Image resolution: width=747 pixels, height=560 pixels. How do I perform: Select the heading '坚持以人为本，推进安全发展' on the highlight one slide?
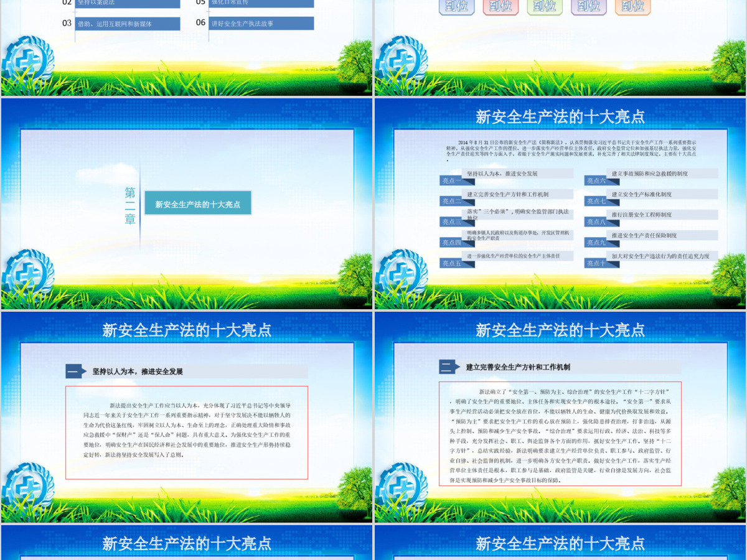coord(138,371)
